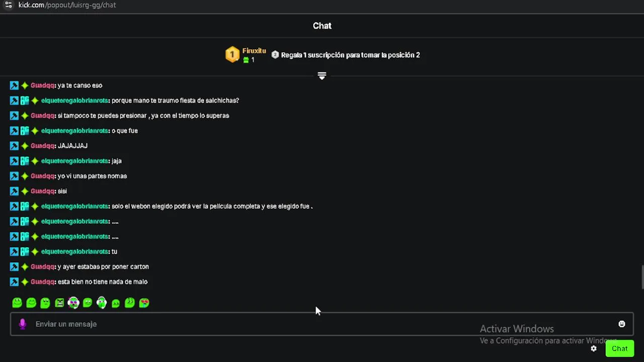Click the gold rank 1 badge icon
644x362 pixels.
[x=232, y=54]
